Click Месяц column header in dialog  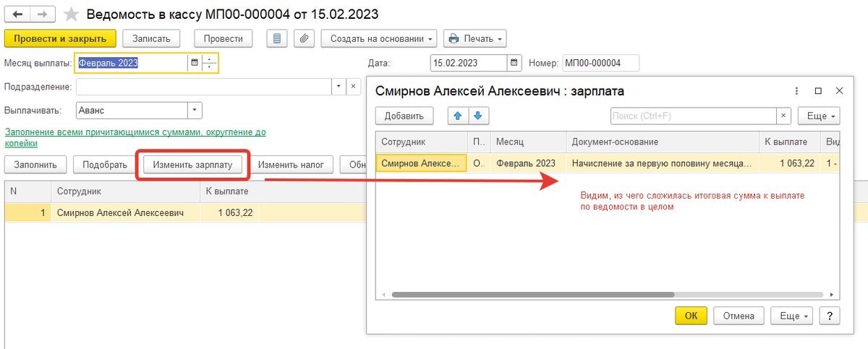coord(528,142)
